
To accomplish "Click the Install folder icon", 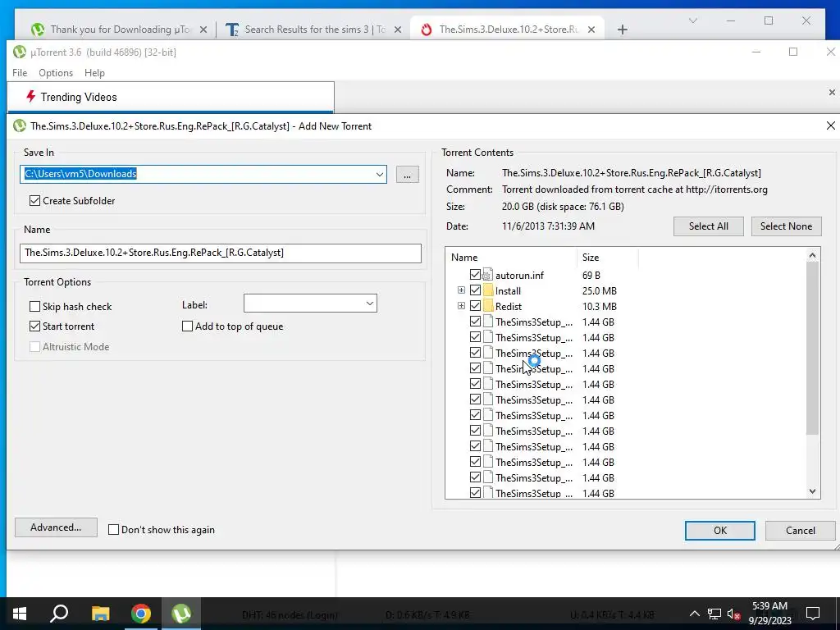I will [x=487, y=290].
